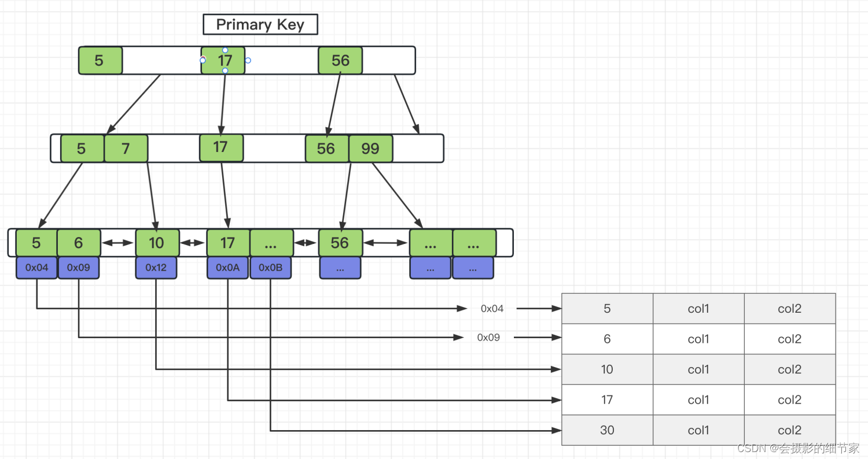Select col1 cell in the row 30
The image size is (868, 459).
[x=698, y=430]
